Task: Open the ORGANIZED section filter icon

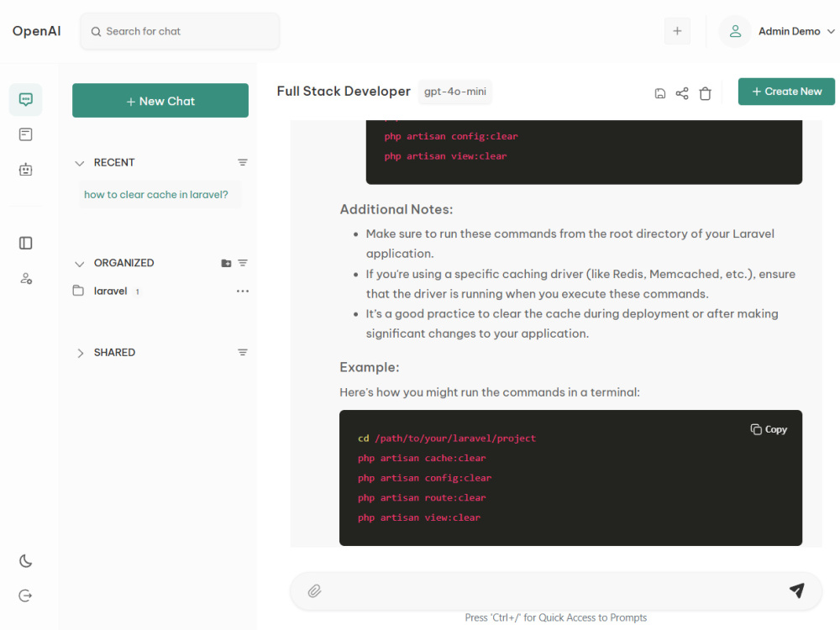Action: [x=243, y=263]
